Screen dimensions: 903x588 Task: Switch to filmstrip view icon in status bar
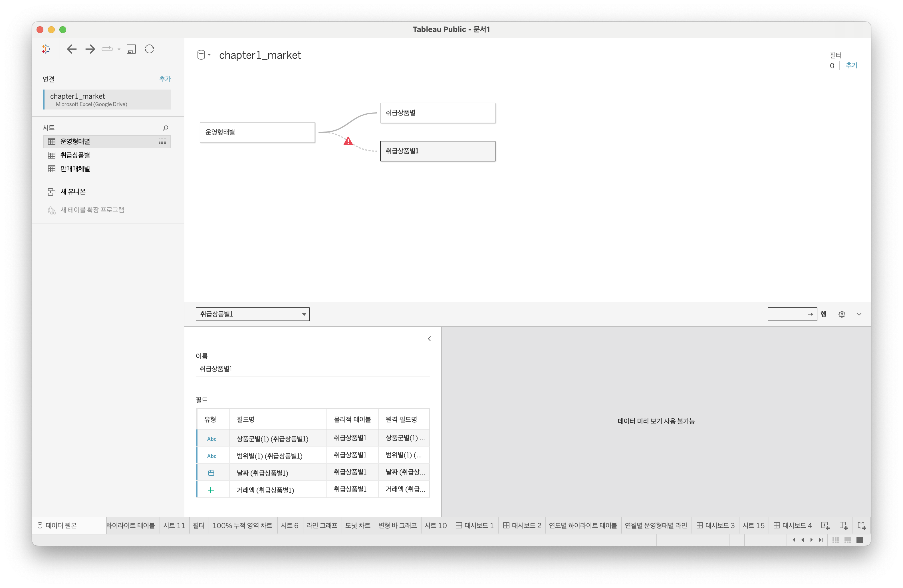point(847,540)
